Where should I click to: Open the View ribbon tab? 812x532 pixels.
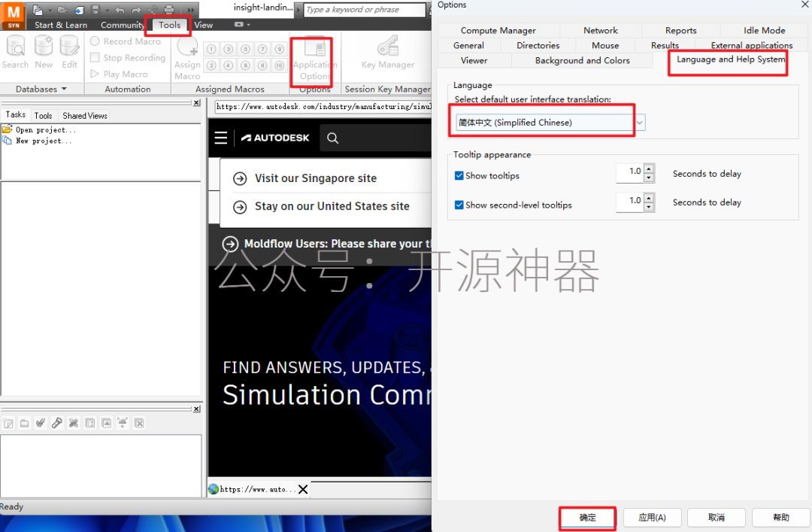(x=204, y=25)
